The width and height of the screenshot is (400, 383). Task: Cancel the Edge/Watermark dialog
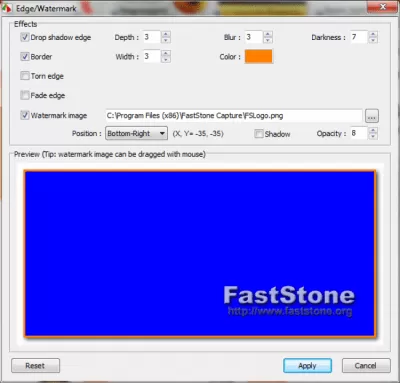(x=366, y=366)
